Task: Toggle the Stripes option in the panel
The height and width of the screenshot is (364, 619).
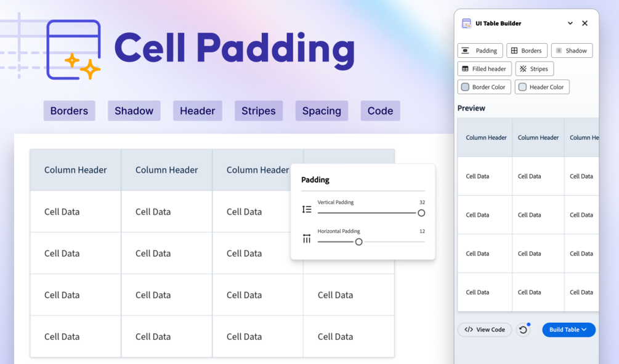Action: tap(534, 69)
